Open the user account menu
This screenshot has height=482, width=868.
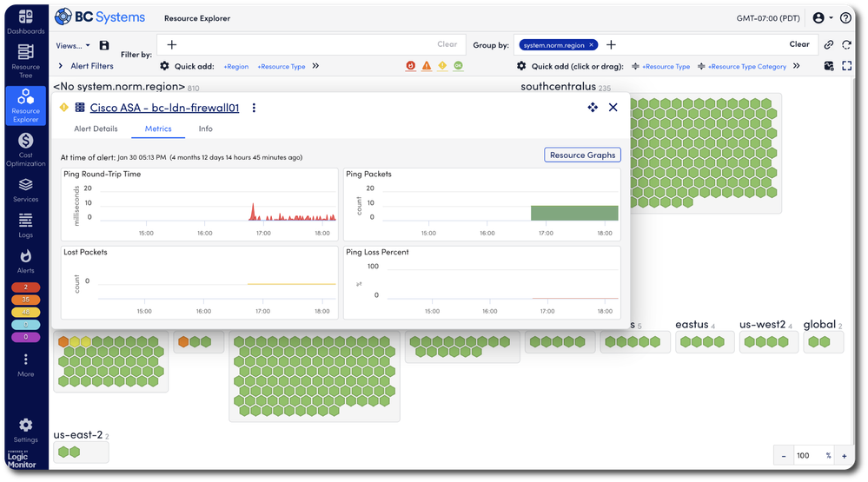tap(823, 17)
